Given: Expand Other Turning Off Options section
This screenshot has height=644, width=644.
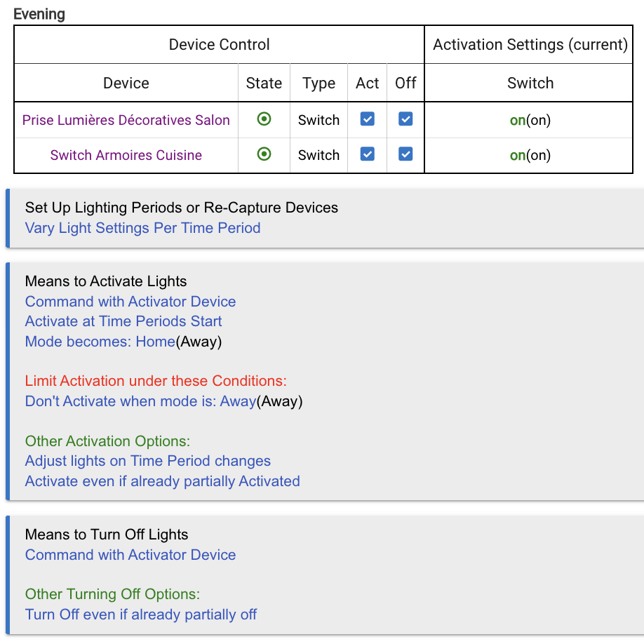Looking at the screenshot, I should click(x=112, y=594).
